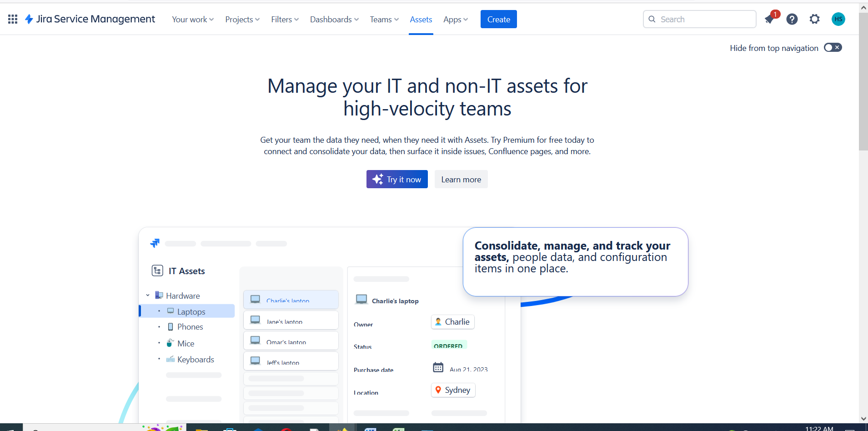Expand the Teams dropdown
Image resolution: width=868 pixels, height=431 pixels.
(384, 20)
